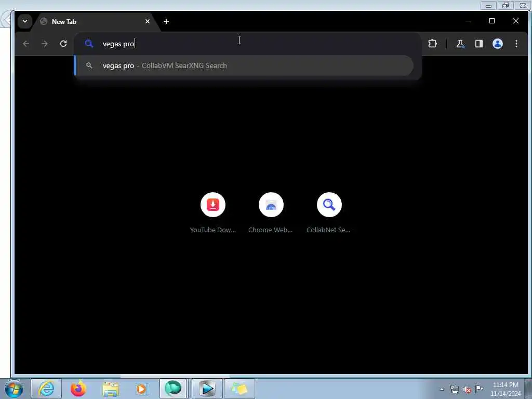Maximize the Chrome window
Viewport: 532px width, 399px height.
492,21
